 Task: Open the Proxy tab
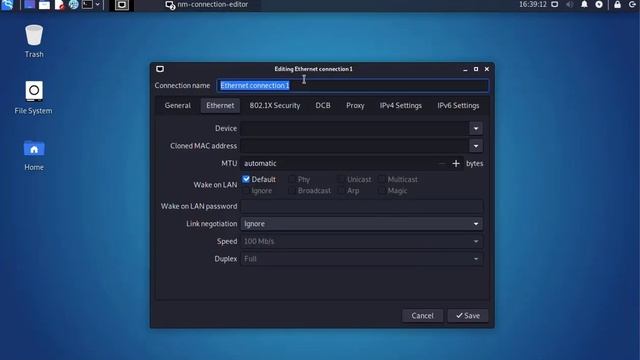[355, 105]
